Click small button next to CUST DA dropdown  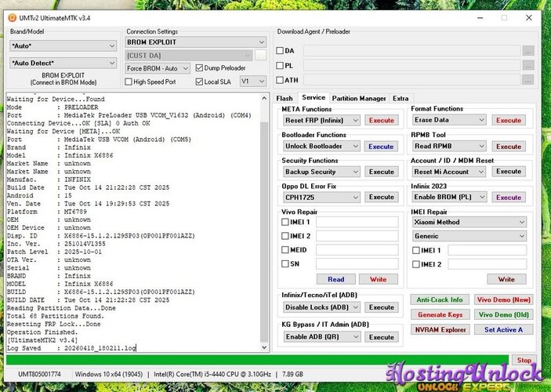point(260,55)
